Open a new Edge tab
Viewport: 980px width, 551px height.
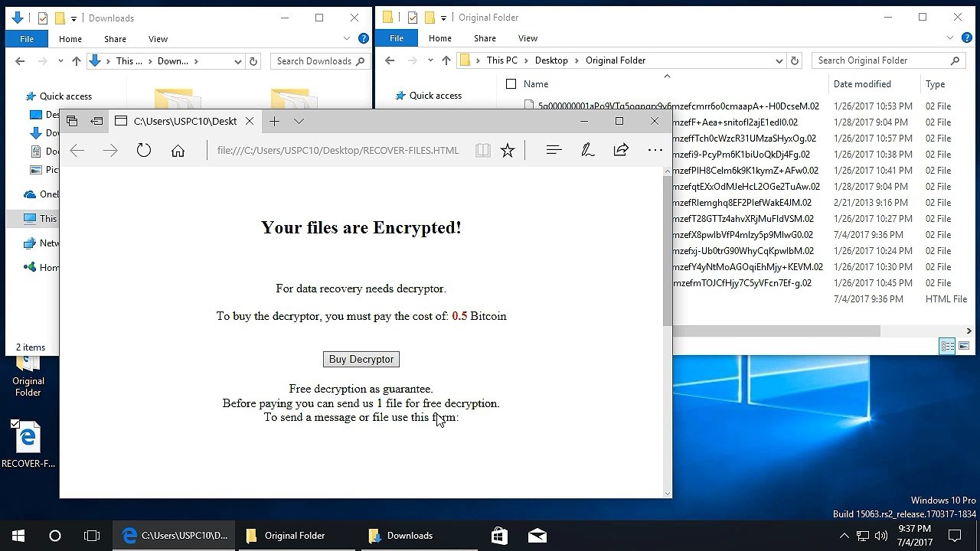tap(274, 121)
